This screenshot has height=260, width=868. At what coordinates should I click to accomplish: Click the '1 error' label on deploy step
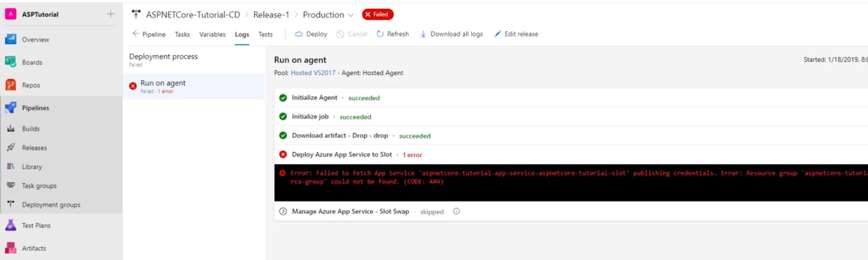[412, 155]
